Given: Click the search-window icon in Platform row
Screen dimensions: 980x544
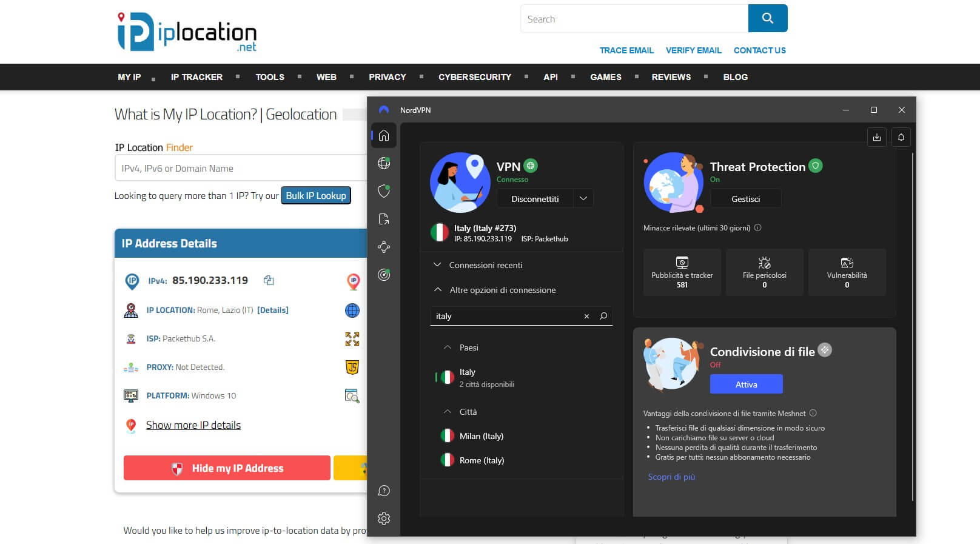Looking at the screenshot, I should coord(352,396).
